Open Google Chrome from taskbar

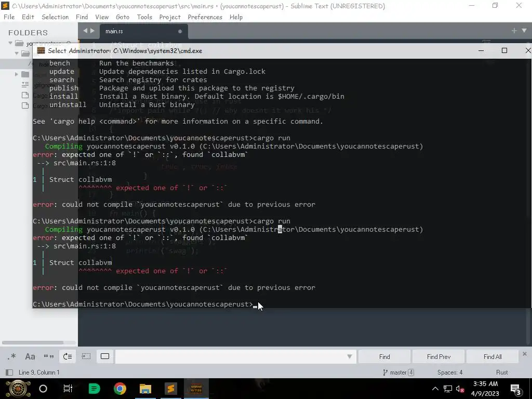tap(120, 389)
